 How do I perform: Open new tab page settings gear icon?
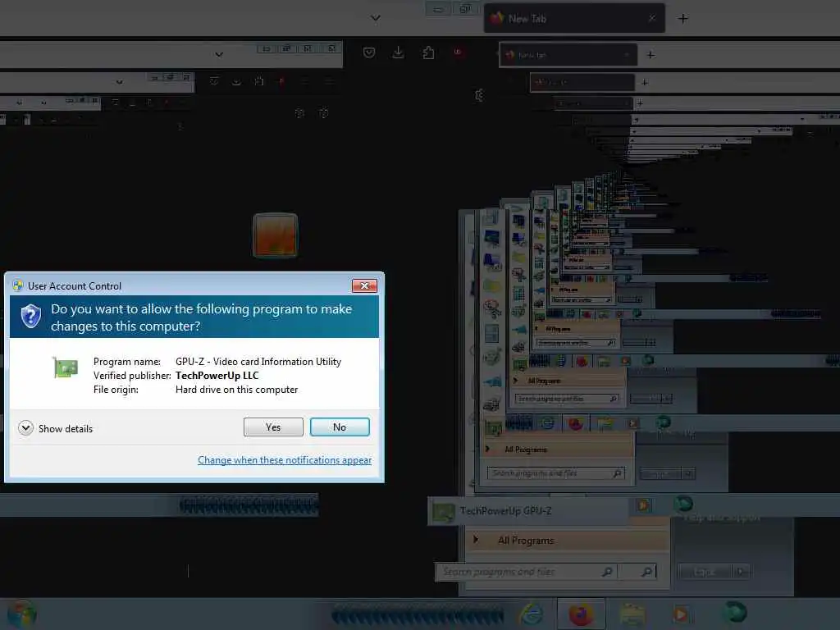click(x=479, y=95)
